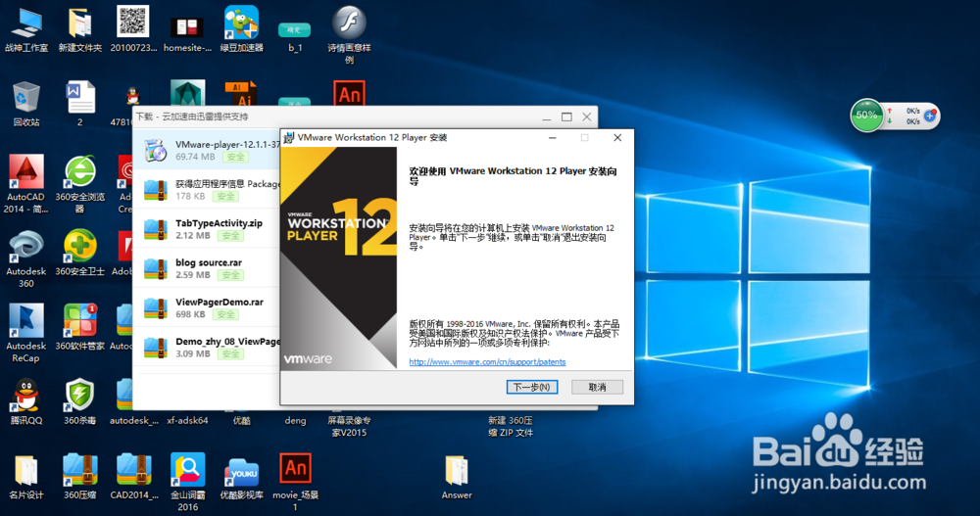Launch the 绿豆加速器 shortcut
Screen dimensions: 980x516
[241, 30]
